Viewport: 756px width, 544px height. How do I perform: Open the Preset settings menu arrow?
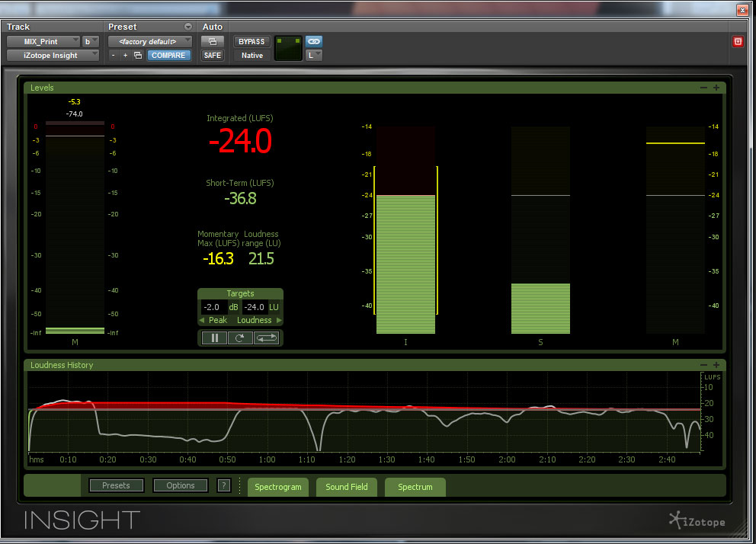tap(188, 27)
